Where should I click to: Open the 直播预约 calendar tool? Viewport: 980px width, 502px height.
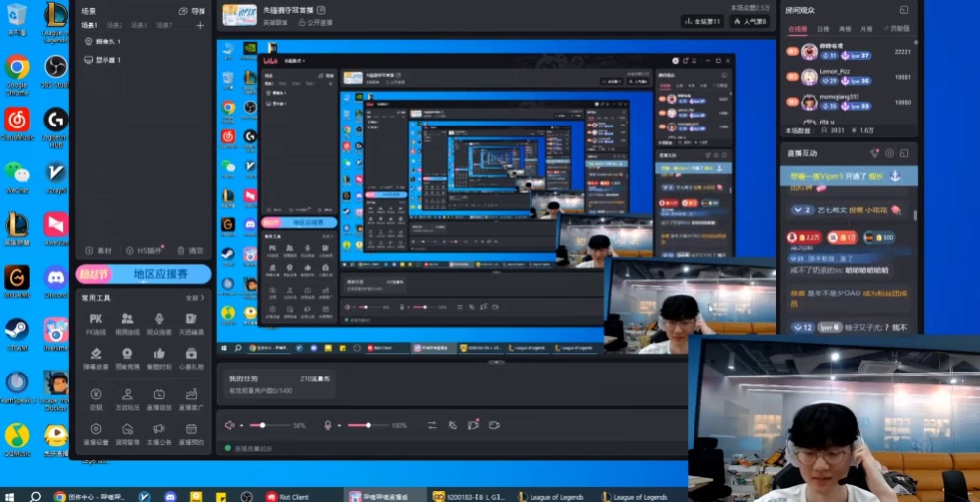click(191, 430)
